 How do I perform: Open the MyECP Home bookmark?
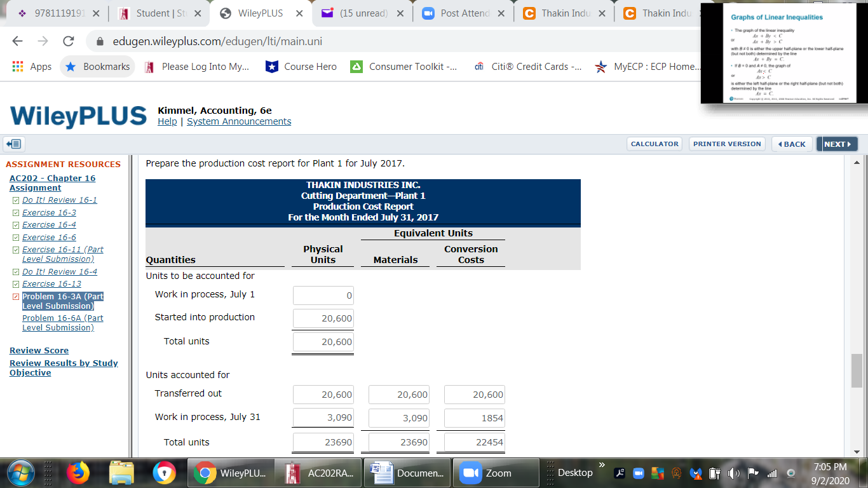point(647,67)
